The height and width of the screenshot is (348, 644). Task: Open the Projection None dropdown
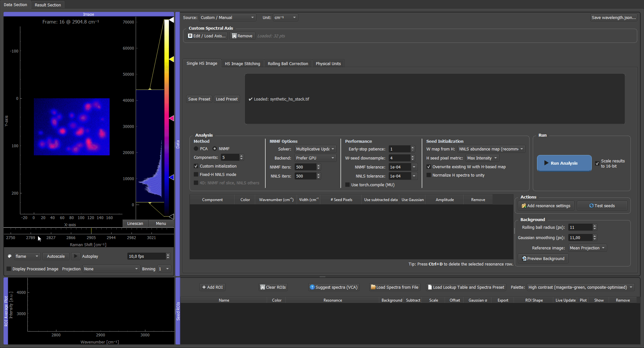[x=111, y=269]
